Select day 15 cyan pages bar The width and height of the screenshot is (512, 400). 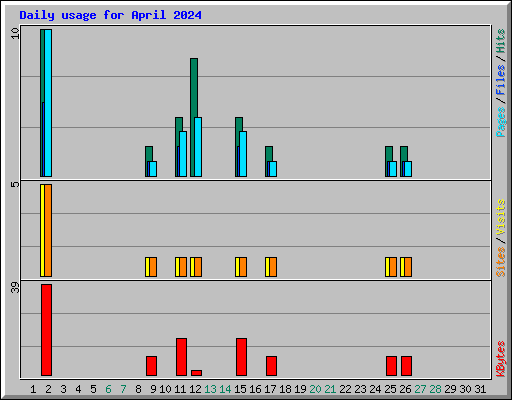(x=243, y=154)
